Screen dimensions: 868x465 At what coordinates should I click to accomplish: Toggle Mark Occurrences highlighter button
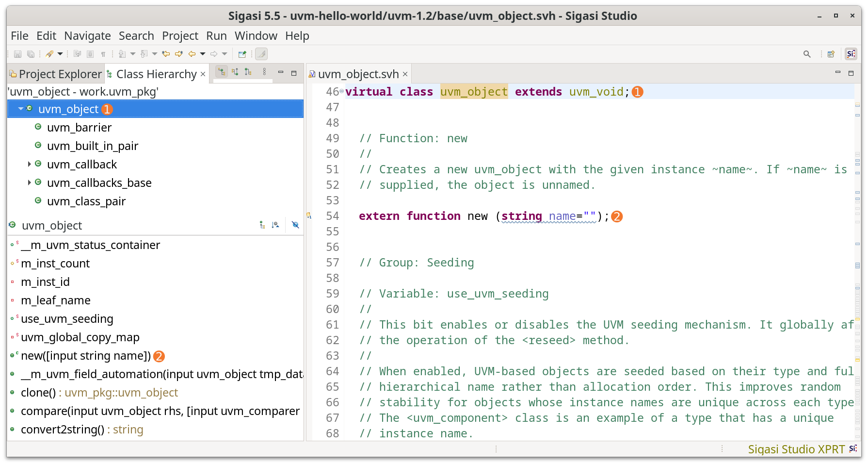pyautogui.click(x=261, y=54)
